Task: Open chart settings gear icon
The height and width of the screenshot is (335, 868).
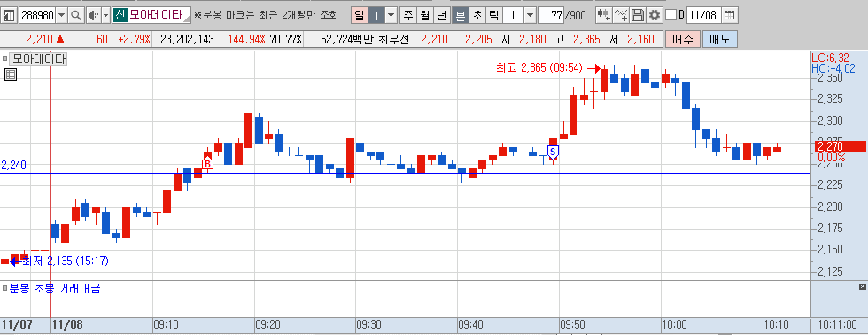Action: (x=655, y=15)
